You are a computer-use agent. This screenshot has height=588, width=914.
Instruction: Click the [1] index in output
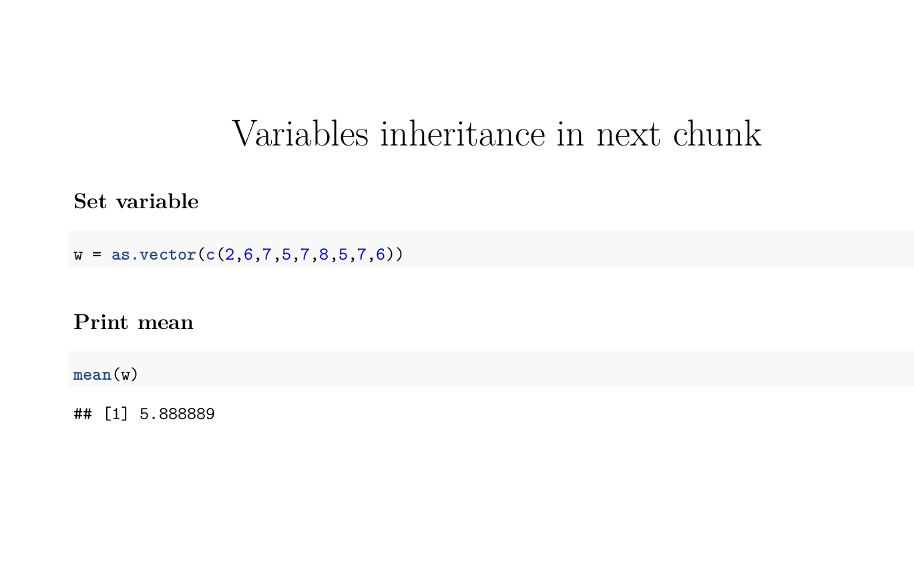click(116, 414)
